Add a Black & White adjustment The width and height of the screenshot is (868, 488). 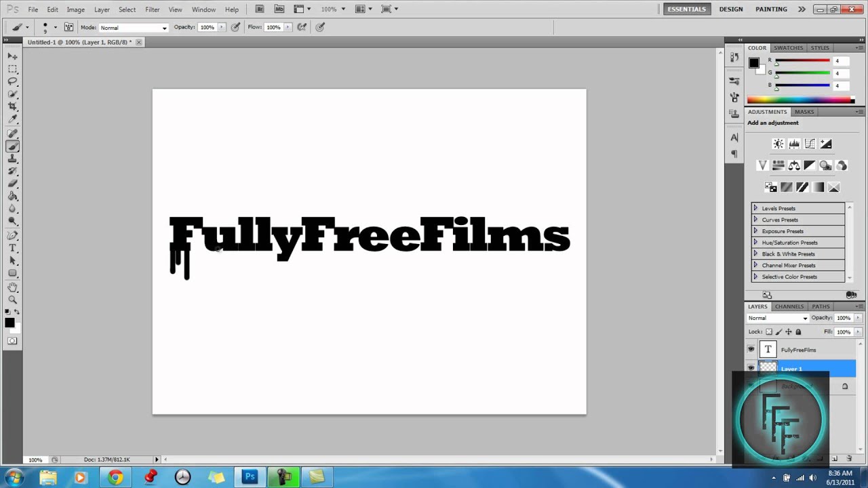click(x=810, y=165)
